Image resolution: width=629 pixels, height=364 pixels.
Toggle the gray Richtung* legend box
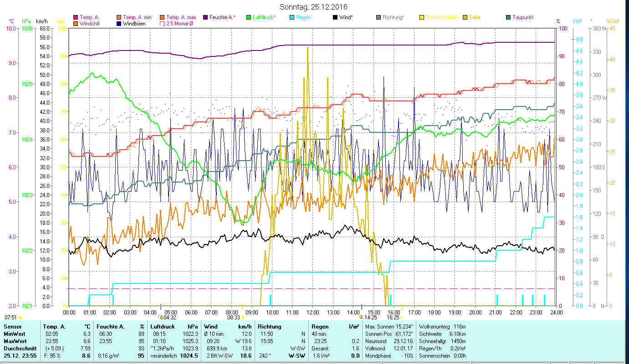coord(378,18)
